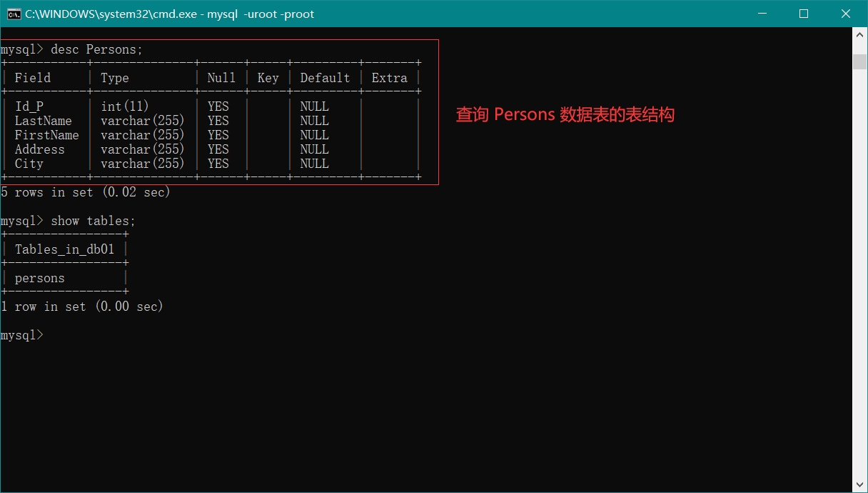This screenshot has width=868, height=493.
Task: Maximize the cmd.exe window
Action: (804, 14)
